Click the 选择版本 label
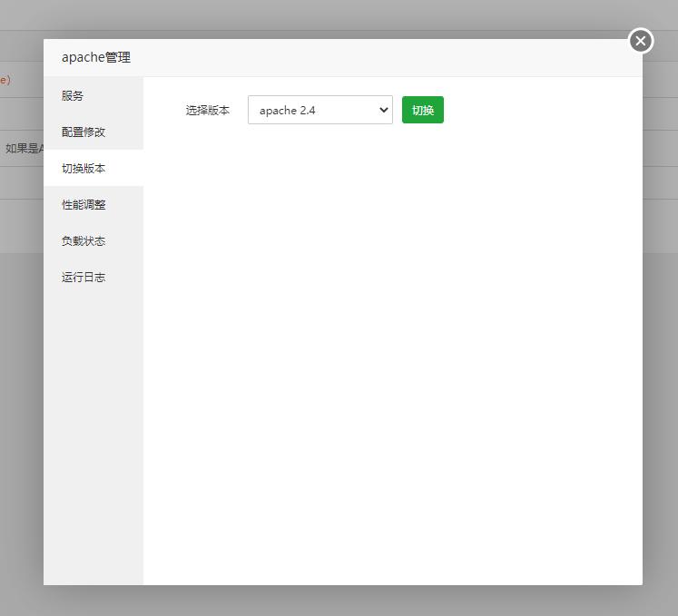Screen dimensions: 678x616 [x=208, y=110]
